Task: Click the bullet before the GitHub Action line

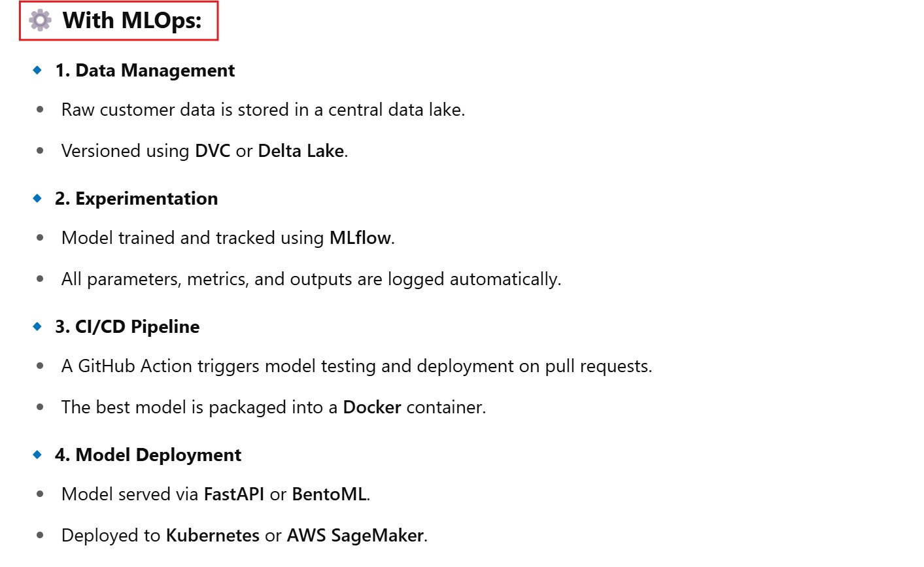Action: click(41, 366)
